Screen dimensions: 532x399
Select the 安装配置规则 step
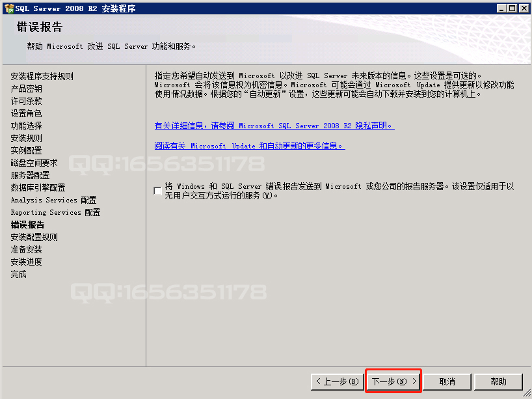[34, 237]
